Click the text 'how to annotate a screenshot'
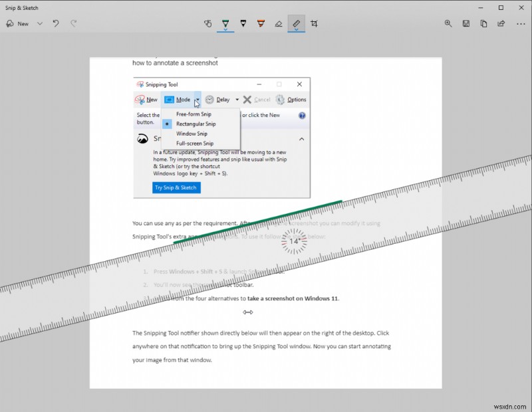 pyautogui.click(x=175, y=62)
